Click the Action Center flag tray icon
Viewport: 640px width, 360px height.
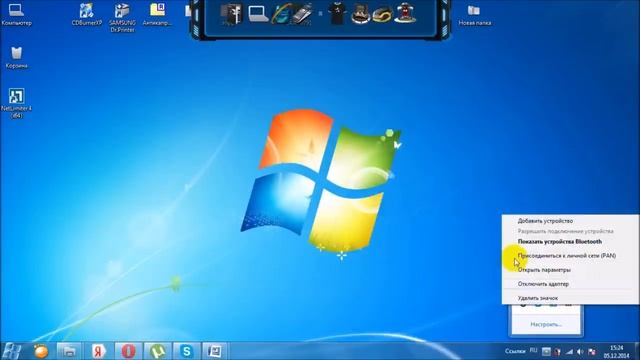click(592, 352)
